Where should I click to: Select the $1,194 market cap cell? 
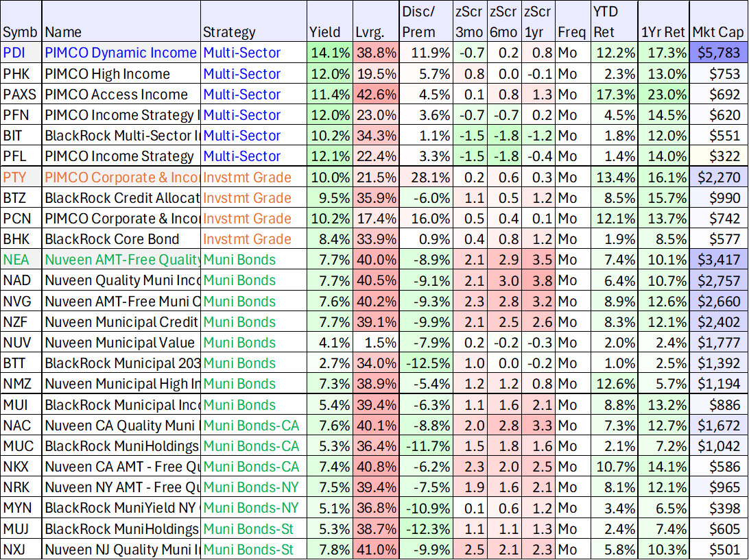[x=718, y=383]
